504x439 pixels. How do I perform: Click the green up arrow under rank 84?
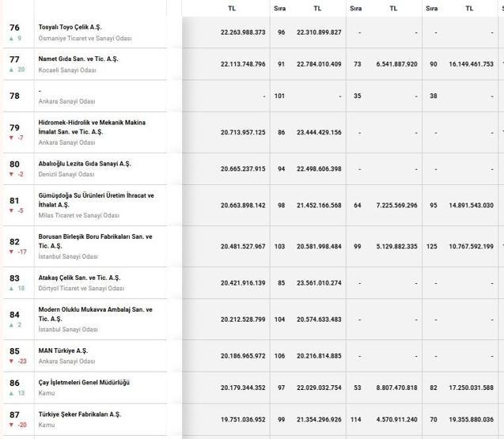tap(11, 325)
